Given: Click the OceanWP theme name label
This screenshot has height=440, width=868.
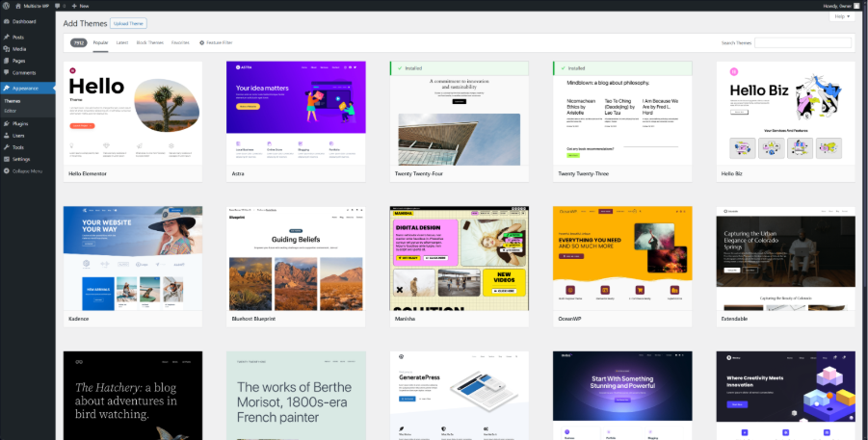Looking at the screenshot, I should click(x=569, y=319).
